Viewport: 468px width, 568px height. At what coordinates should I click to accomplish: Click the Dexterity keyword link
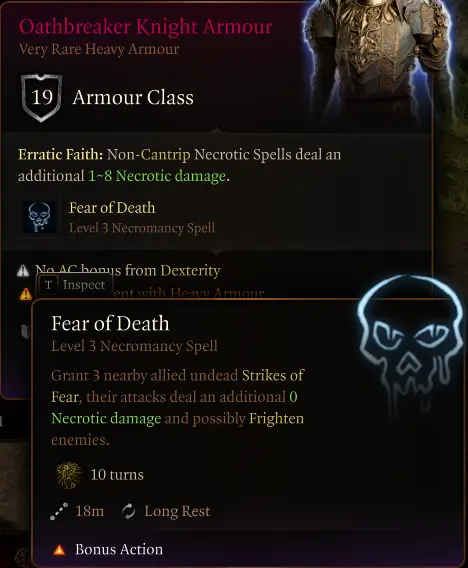point(190,271)
